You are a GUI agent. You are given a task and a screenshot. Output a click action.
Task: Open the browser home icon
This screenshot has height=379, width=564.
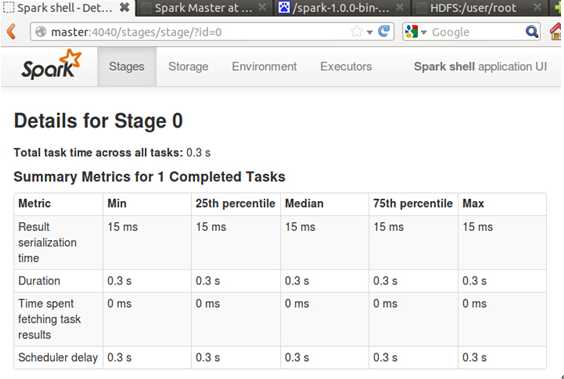pos(556,32)
